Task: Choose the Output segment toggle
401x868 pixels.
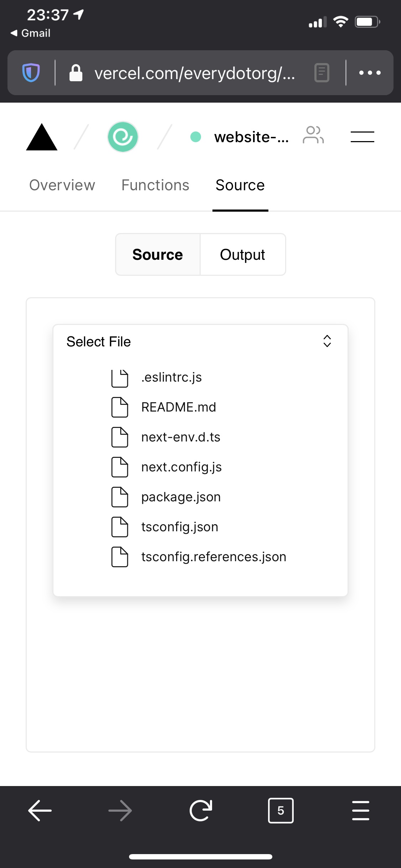Action: 243,254
